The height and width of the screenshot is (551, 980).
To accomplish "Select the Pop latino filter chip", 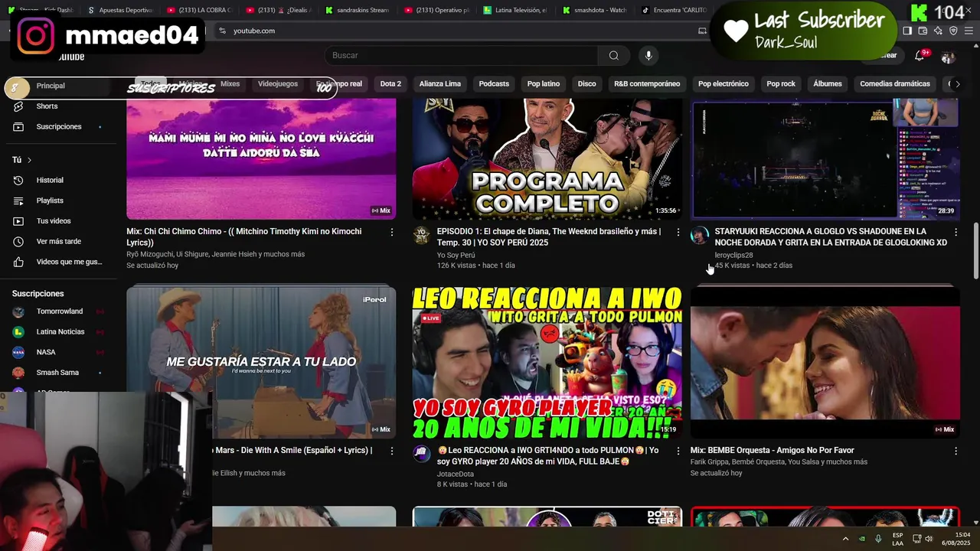I will click(x=544, y=84).
